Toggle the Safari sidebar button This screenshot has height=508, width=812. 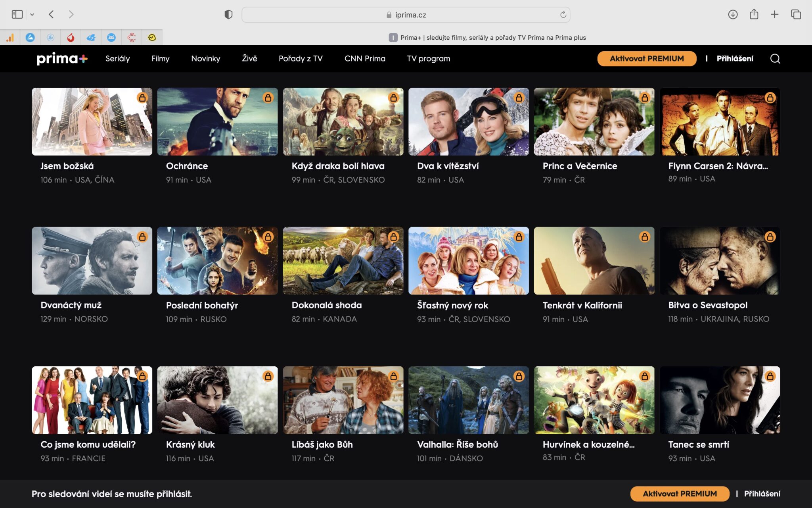[x=17, y=15]
